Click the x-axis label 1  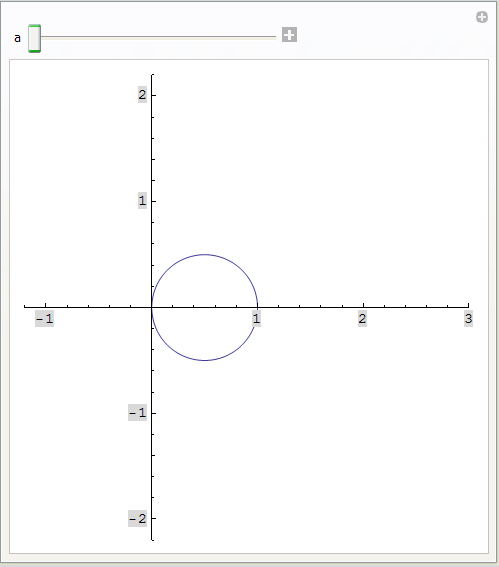[256, 319]
